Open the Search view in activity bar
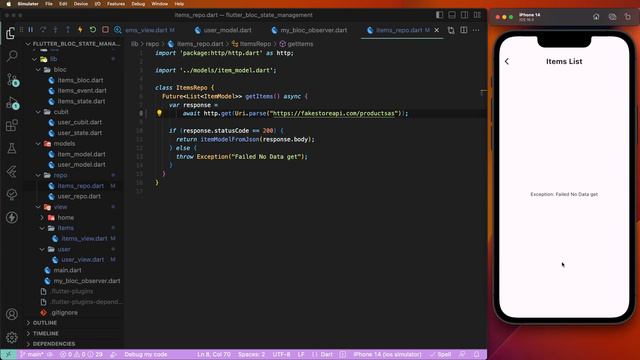The height and width of the screenshot is (360, 640). 12,56
